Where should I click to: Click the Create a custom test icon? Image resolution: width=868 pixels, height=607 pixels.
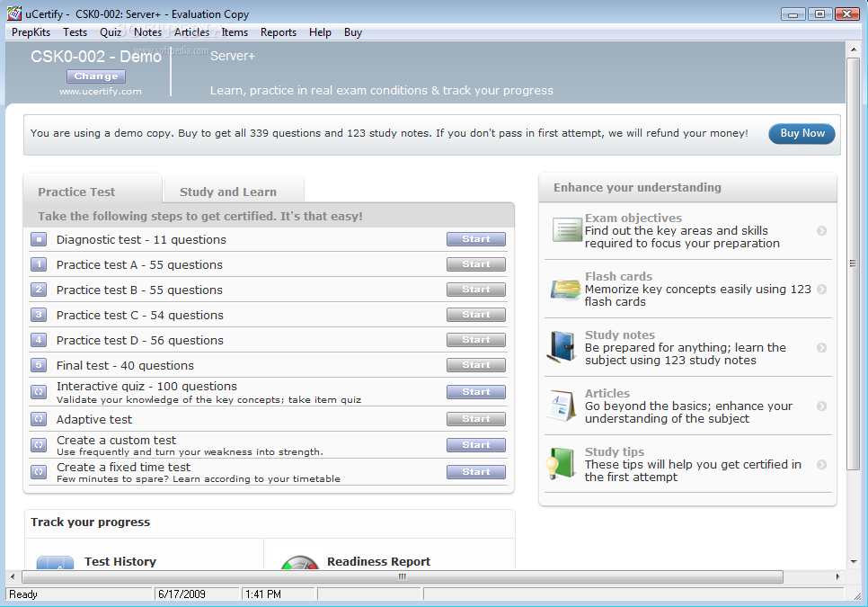point(39,445)
